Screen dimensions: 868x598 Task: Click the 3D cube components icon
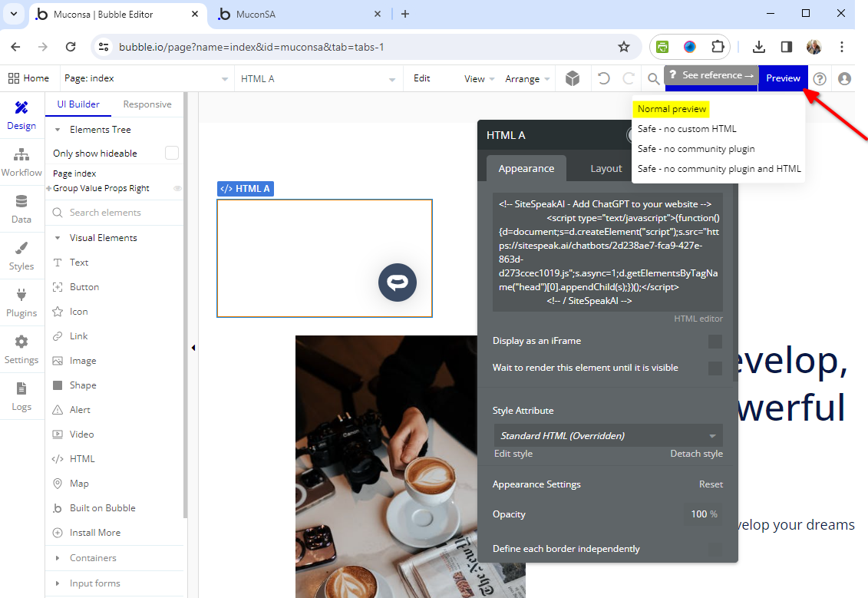[x=572, y=78]
